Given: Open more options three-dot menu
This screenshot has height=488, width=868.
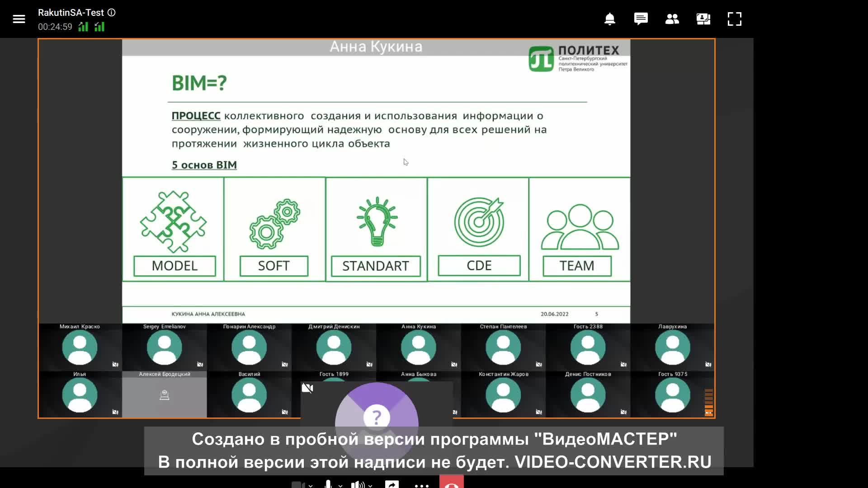Looking at the screenshot, I should click(x=422, y=486).
